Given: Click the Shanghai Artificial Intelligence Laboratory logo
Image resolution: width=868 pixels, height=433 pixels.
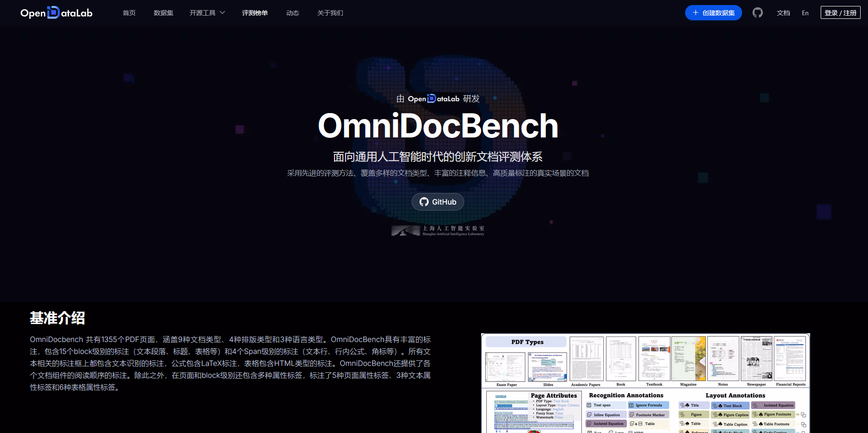Looking at the screenshot, I should (x=437, y=230).
